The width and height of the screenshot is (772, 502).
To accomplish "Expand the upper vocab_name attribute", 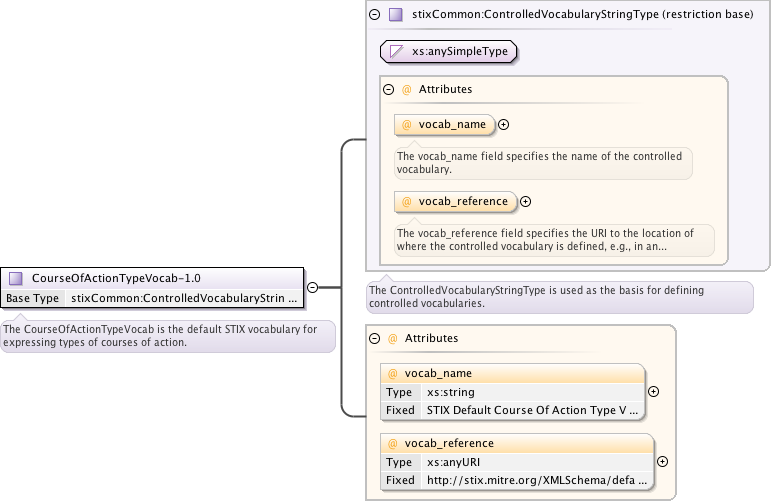I will coord(504,125).
